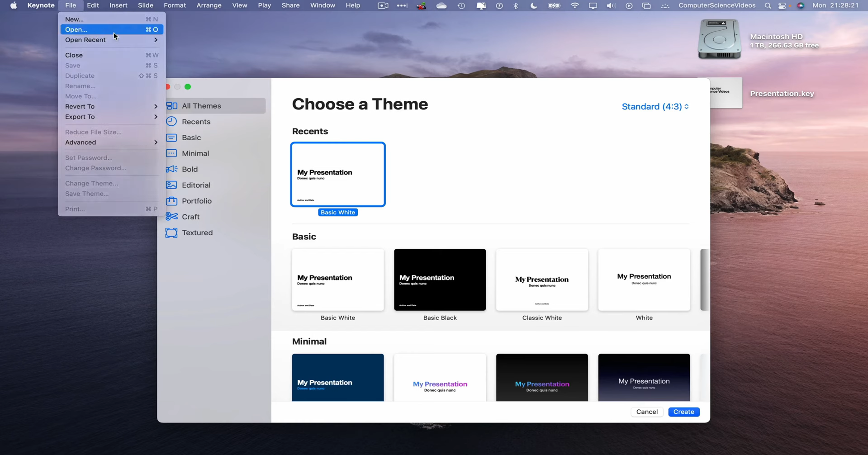The image size is (868, 455).
Task: Expand the Advanced submenu
Action: point(112,142)
